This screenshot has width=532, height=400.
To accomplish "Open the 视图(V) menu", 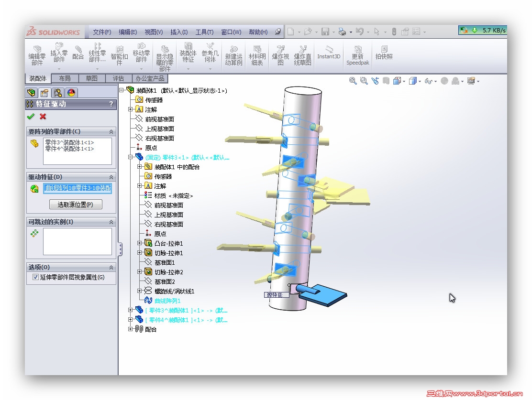I will pyautogui.click(x=154, y=32).
